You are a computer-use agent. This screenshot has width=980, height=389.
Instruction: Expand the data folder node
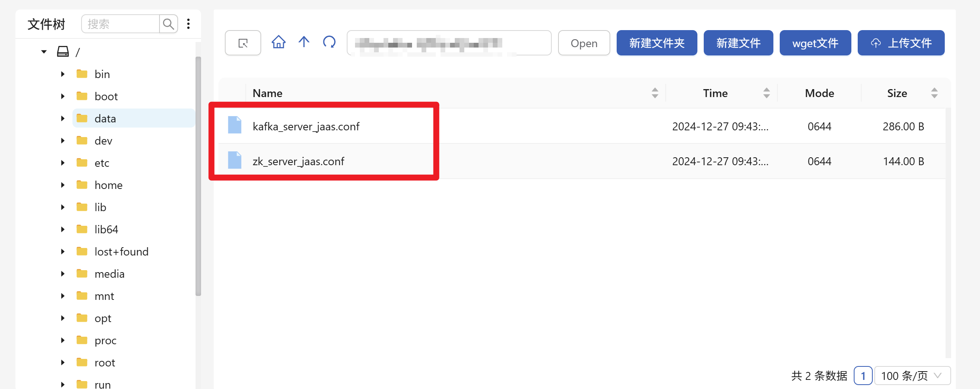pos(63,118)
